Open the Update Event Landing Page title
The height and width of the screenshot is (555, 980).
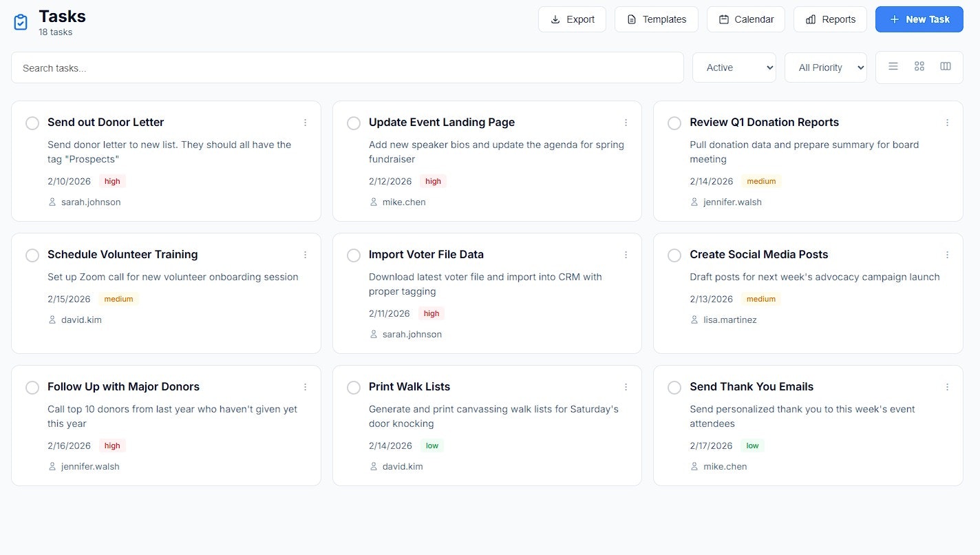point(442,123)
